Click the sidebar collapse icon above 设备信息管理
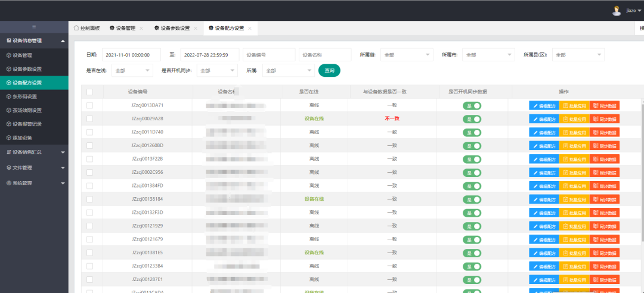This screenshot has width=644, height=293. pyautogui.click(x=33, y=27)
